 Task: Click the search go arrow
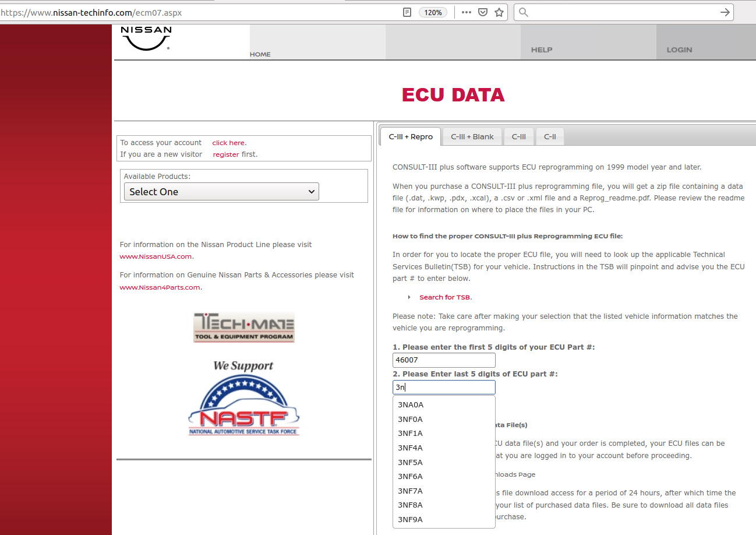pyautogui.click(x=725, y=12)
